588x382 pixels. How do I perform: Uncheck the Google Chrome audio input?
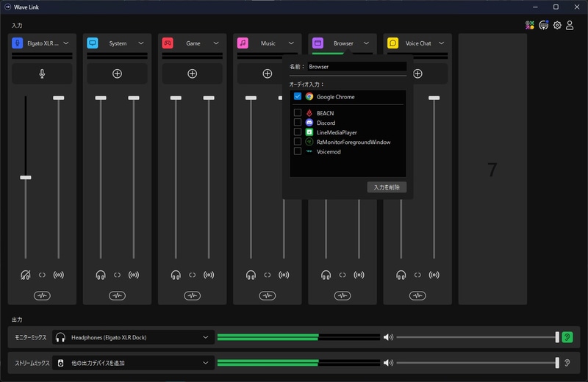tap(298, 96)
